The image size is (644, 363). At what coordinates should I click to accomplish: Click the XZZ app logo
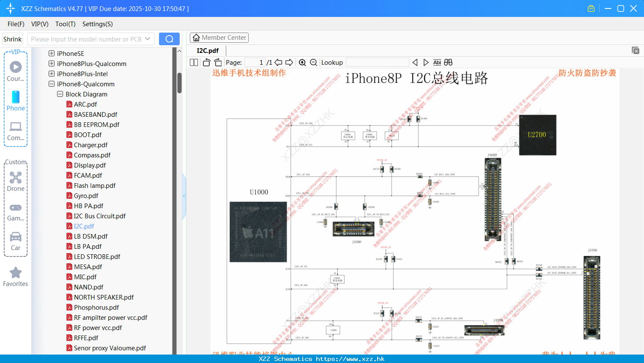click(x=10, y=8)
